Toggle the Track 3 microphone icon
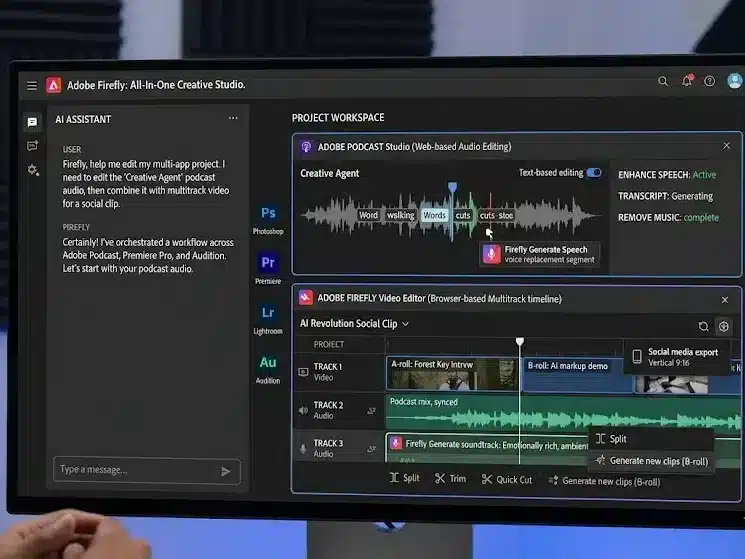The height and width of the screenshot is (559, 745). coord(303,448)
